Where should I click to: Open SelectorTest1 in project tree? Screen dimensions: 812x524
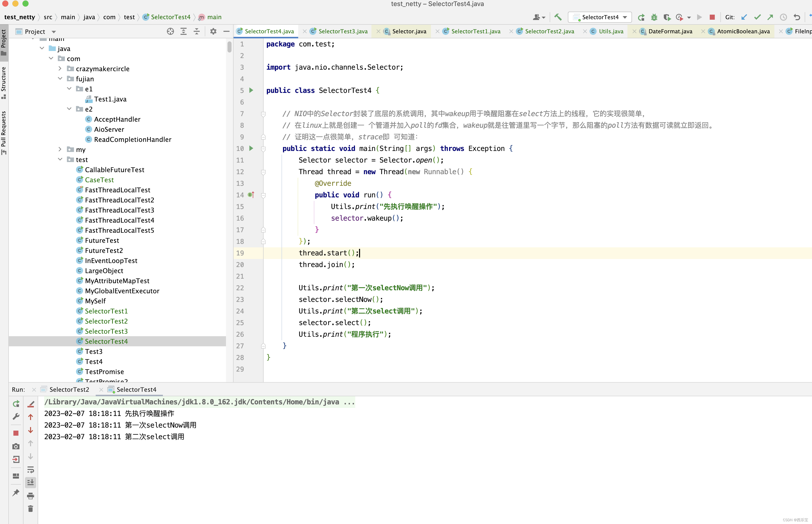106,311
